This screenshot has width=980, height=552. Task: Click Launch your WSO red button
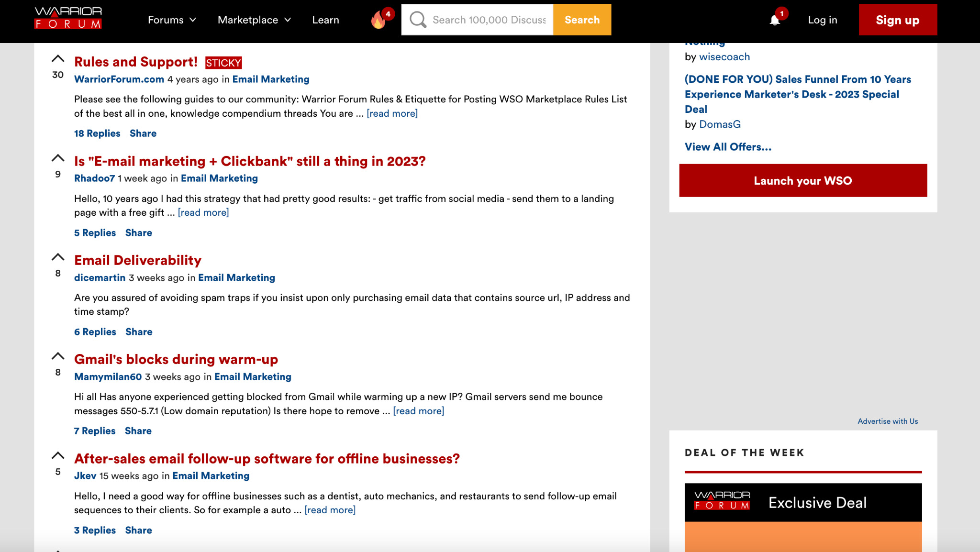(x=803, y=180)
